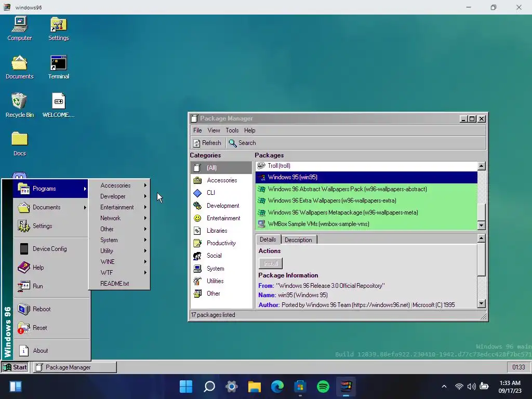Select the CLI category
Image resolution: width=532 pixels, height=399 pixels.
point(221,193)
